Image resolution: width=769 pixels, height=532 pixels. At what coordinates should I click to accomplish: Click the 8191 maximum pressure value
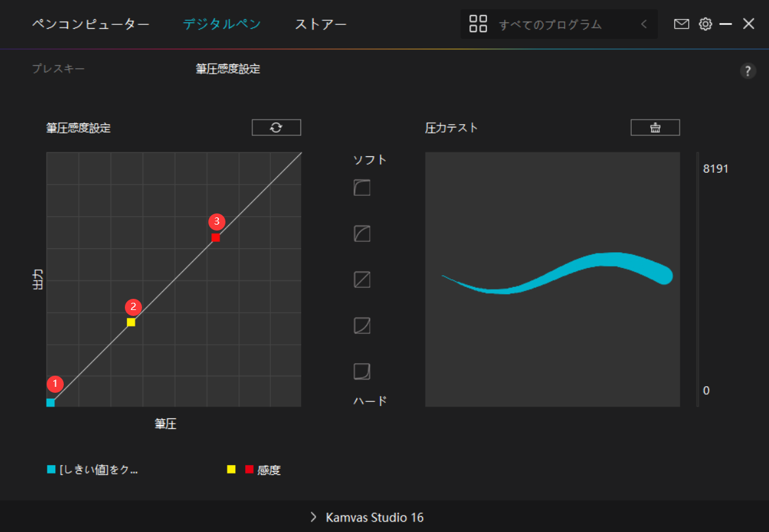tap(716, 169)
